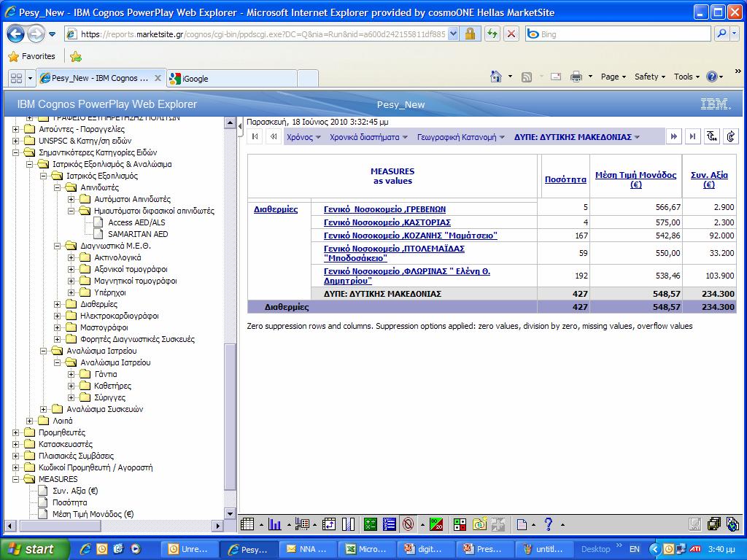This screenshot has width=747, height=560.
Task: Open custom exception highlighting icon
Action: [x=460, y=524]
